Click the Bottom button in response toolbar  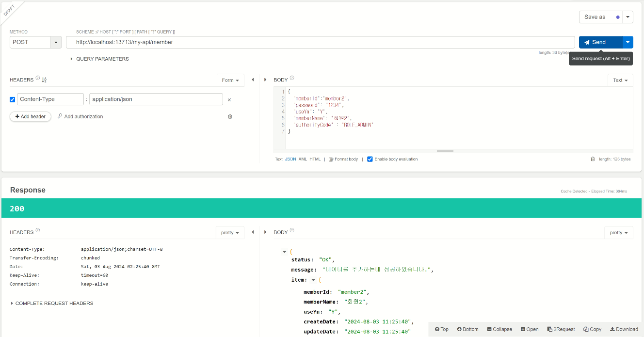tap(467, 329)
